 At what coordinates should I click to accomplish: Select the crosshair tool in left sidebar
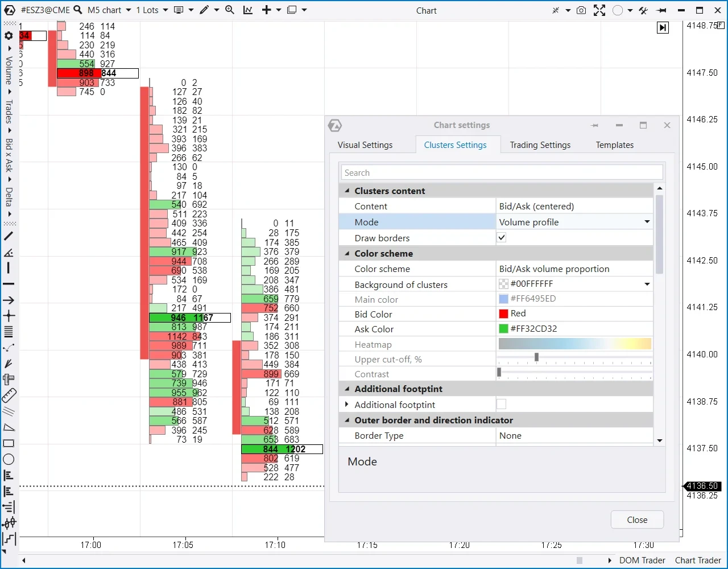pyautogui.click(x=9, y=316)
